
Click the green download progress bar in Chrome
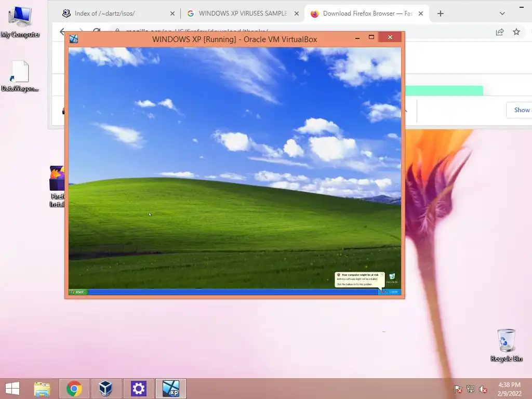[444, 90]
